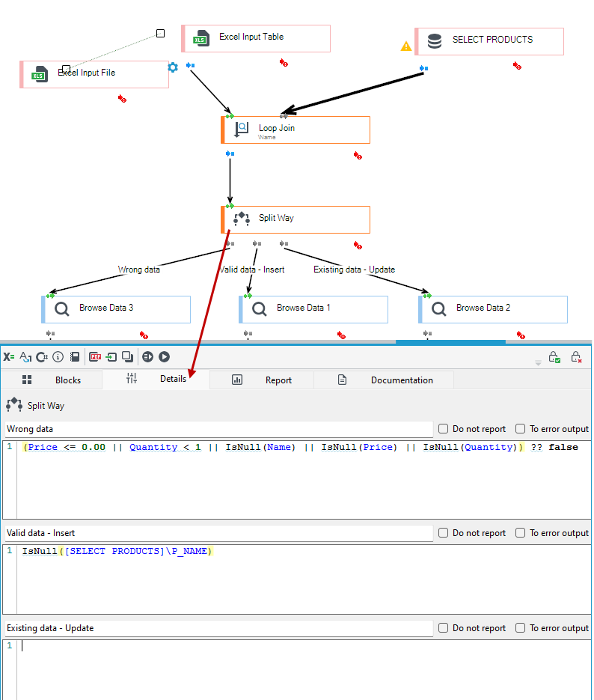Click the info circle toolbar icon
594x700 pixels.
[58, 356]
